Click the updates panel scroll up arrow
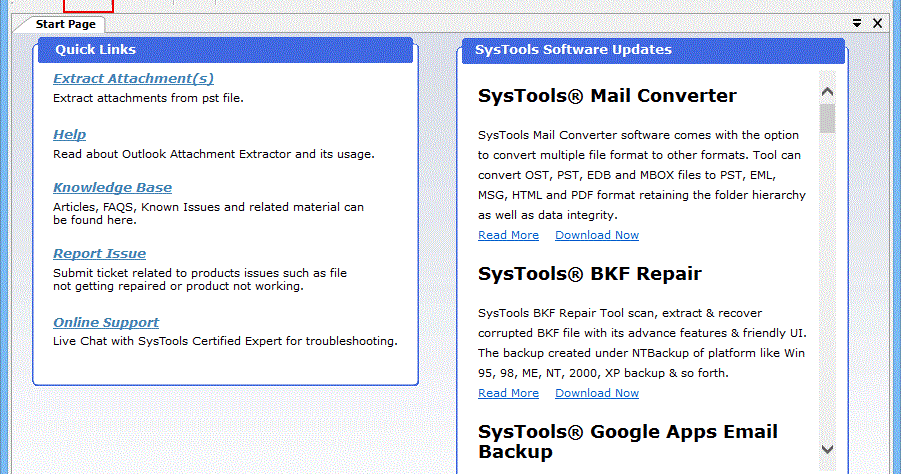The width and height of the screenshot is (901, 474). pyautogui.click(x=827, y=91)
